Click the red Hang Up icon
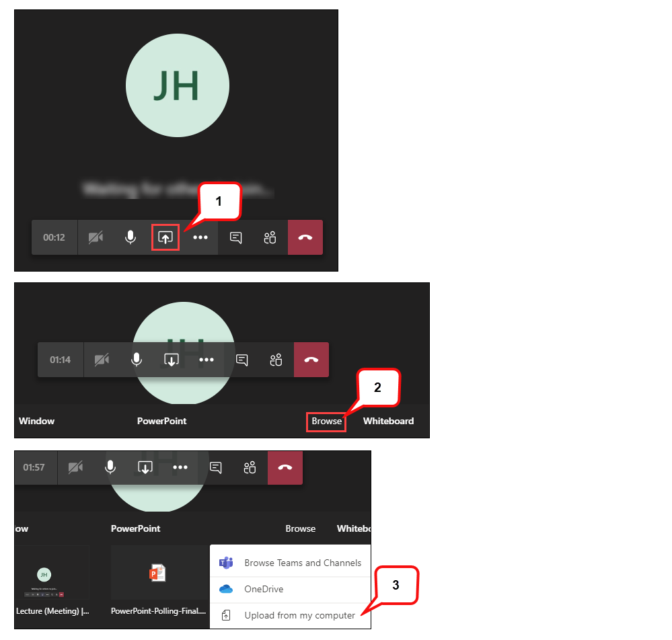 point(305,237)
